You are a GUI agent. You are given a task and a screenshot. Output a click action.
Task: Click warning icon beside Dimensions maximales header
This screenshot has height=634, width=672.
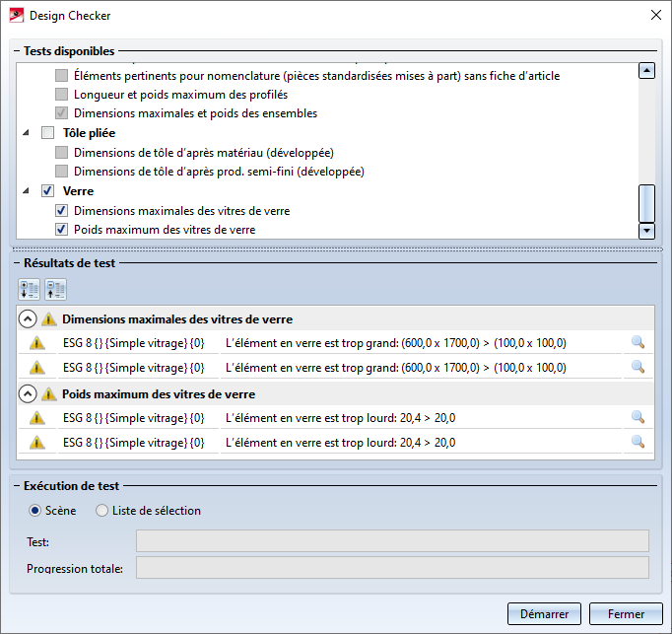coord(49,319)
